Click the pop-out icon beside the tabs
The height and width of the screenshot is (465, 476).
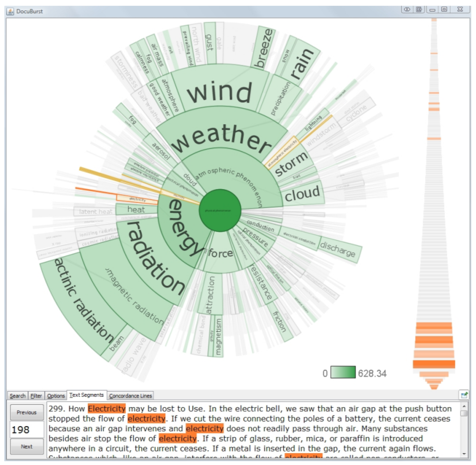(x=464, y=395)
